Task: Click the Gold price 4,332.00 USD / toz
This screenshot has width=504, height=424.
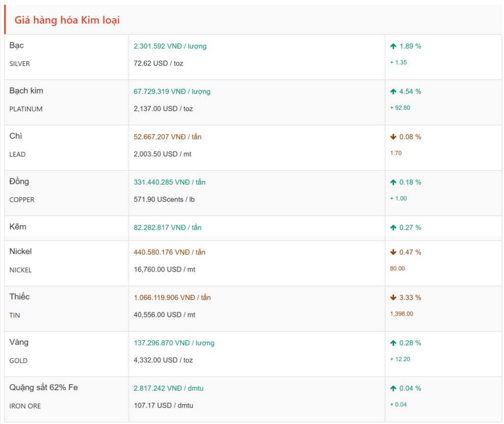Action: [163, 360]
